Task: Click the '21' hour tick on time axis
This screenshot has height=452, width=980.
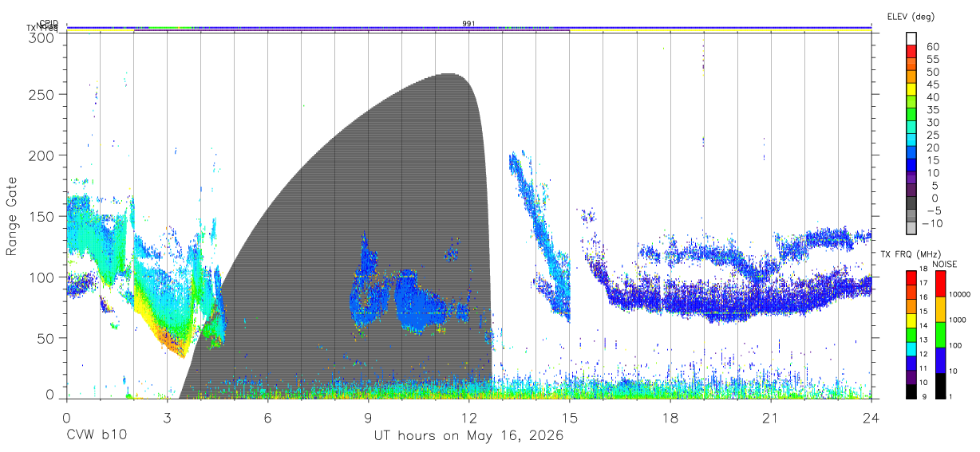Action: point(770,418)
